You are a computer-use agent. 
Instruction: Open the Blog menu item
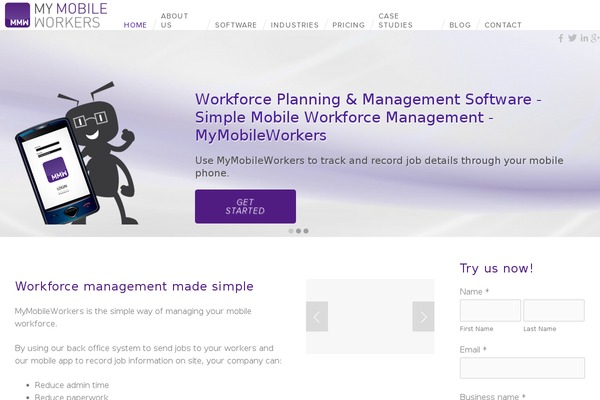tap(460, 25)
